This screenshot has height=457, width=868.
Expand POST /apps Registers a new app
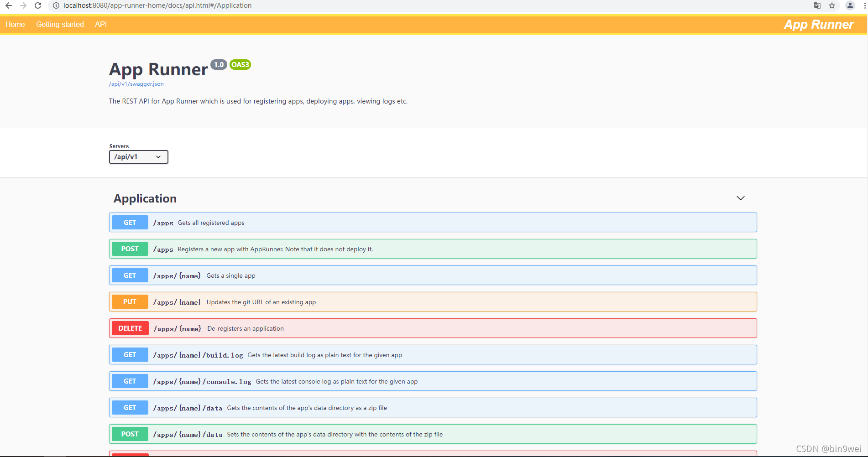433,249
